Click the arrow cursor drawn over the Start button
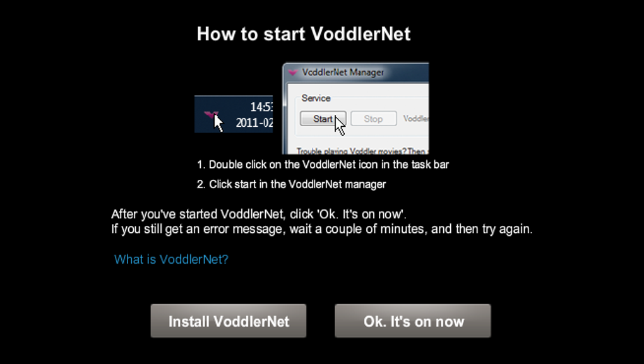644x364 pixels. (340, 126)
